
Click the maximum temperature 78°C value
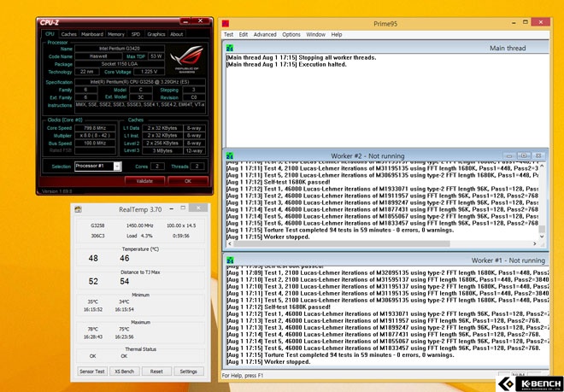93,329
